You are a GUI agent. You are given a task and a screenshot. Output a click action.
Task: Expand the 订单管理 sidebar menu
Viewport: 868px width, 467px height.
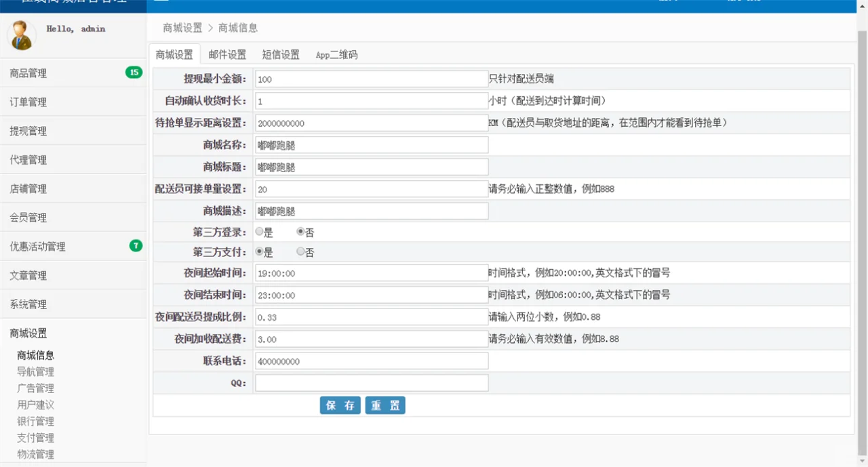tap(28, 102)
